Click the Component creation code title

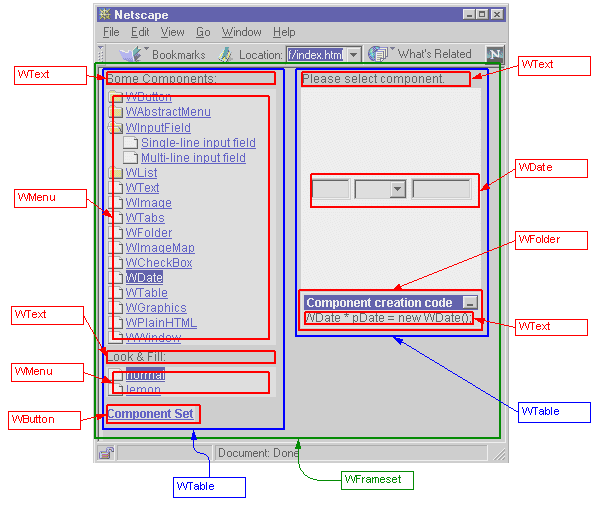pyautogui.click(x=379, y=302)
